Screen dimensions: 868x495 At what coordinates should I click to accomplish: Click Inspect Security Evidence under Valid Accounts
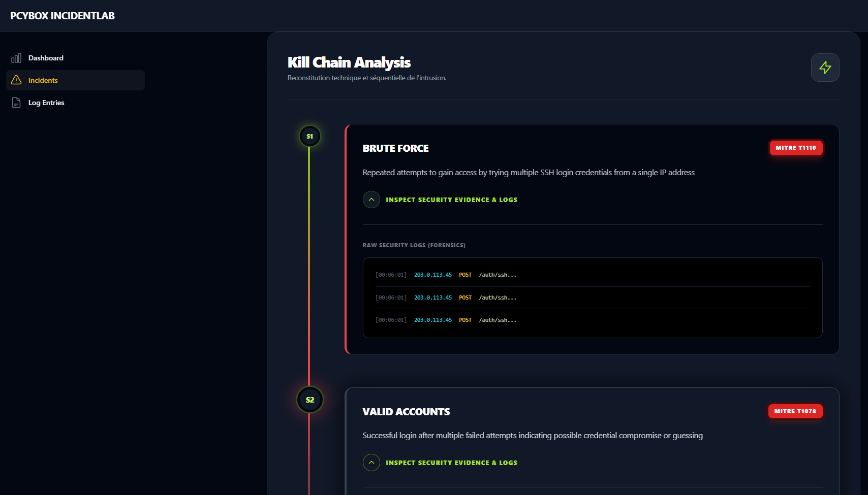pyautogui.click(x=451, y=463)
